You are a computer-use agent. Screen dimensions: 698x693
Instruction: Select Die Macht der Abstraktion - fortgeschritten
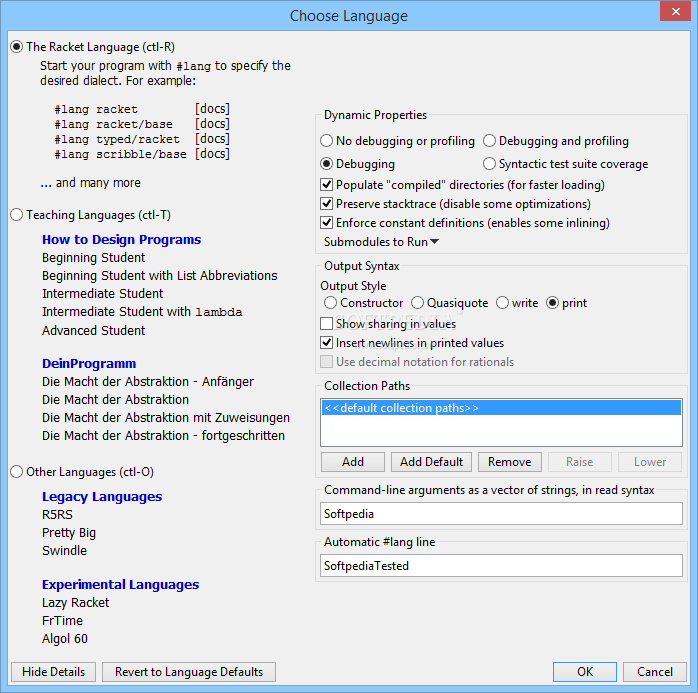(163, 435)
